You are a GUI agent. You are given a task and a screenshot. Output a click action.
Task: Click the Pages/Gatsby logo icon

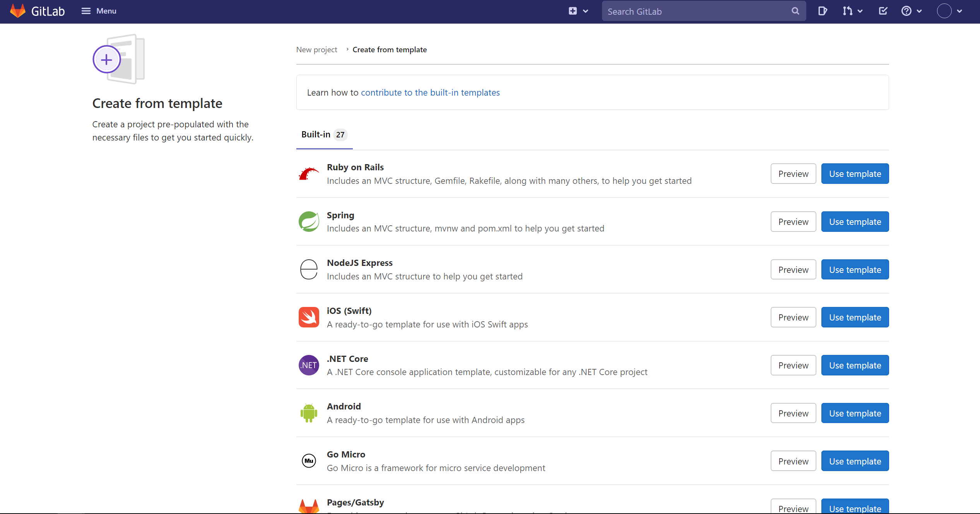pyautogui.click(x=309, y=506)
